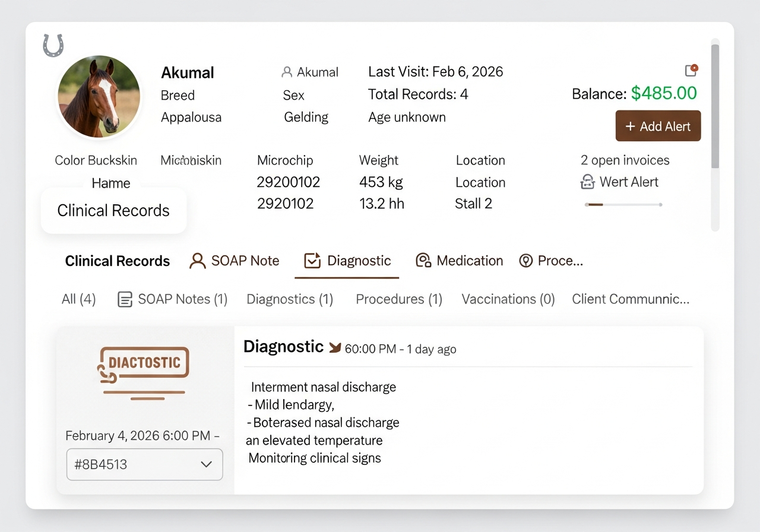Click the Wert Alert label
Screen dimensions: 760x532
(x=629, y=182)
